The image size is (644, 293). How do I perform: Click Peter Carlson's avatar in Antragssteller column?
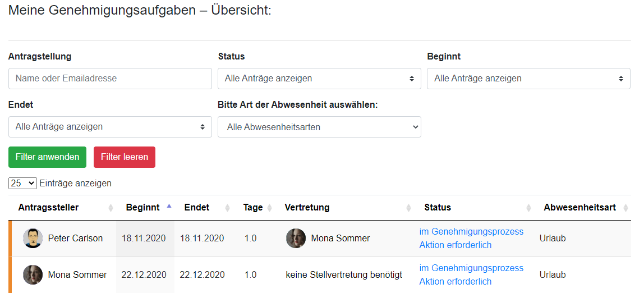pos(33,239)
